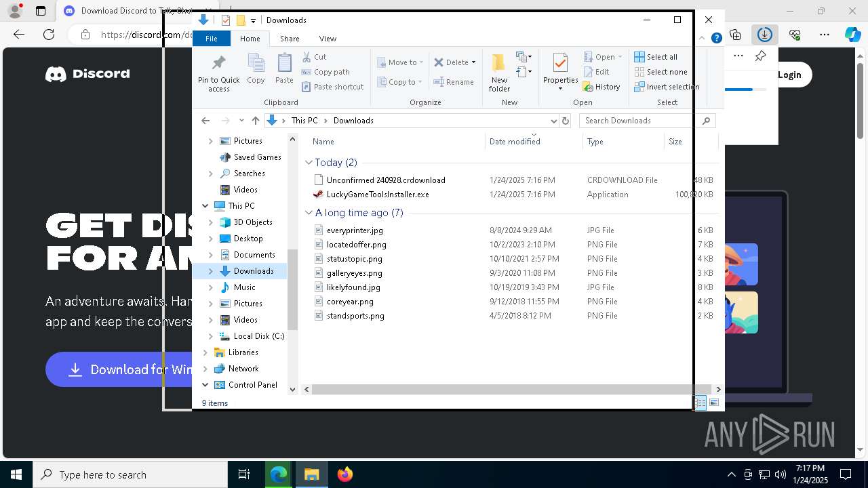Click Login button on Discord page

pyautogui.click(x=789, y=75)
